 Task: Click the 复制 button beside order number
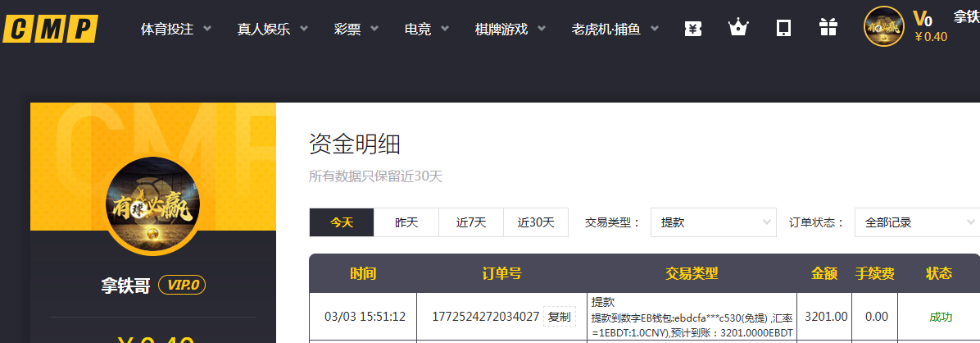(560, 317)
